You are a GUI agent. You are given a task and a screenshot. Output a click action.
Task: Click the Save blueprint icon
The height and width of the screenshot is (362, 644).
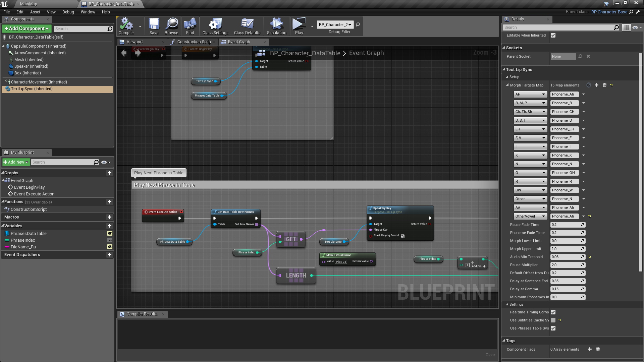pos(154,24)
